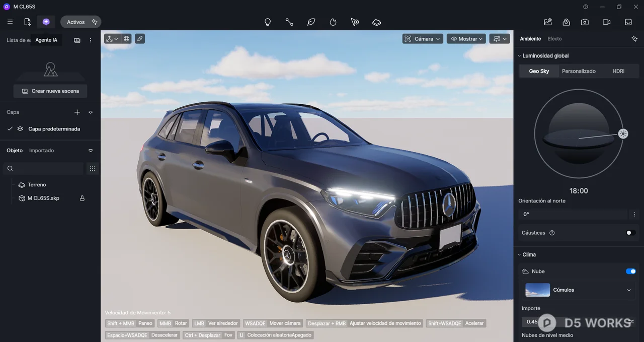Toggle lock on M CL65S.skp

pyautogui.click(x=82, y=198)
